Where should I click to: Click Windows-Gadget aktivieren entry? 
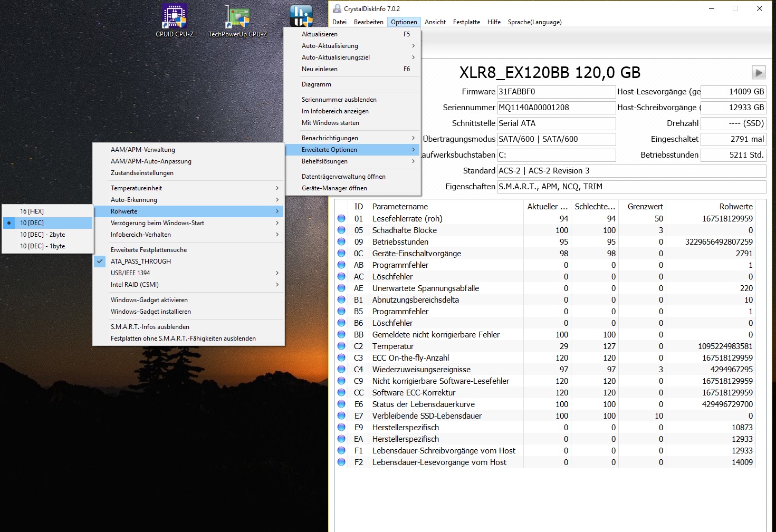click(x=189, y=300)
